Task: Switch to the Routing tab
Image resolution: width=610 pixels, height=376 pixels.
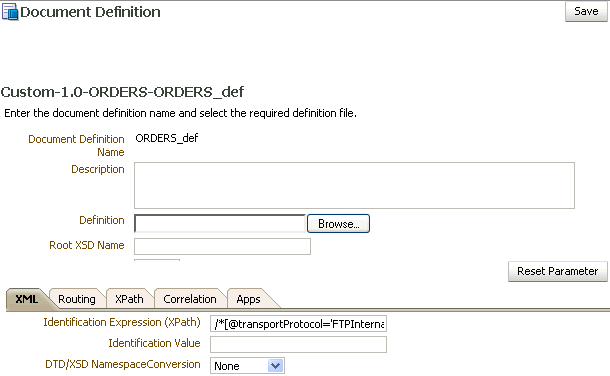Action: click(77, 299)
